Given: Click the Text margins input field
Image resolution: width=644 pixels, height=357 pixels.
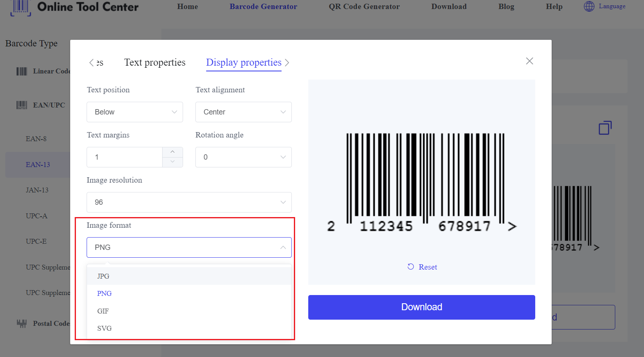Looking at the screenshot, I should (124, 157).
